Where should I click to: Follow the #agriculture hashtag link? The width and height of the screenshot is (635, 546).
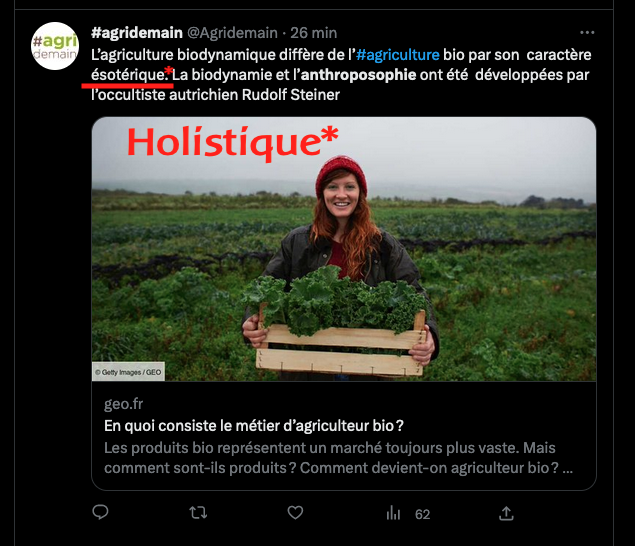coord(398,55)
